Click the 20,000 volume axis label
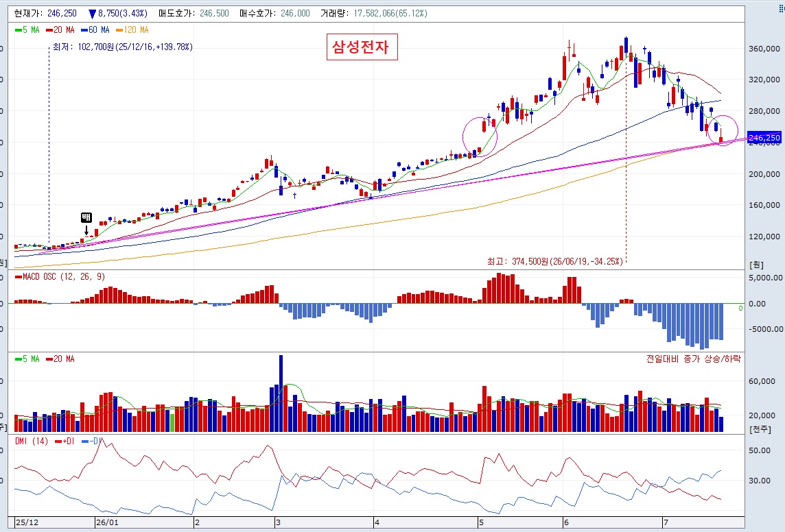Image resolution: width=785 pixels, height=532 pixels. pos(762,415)
